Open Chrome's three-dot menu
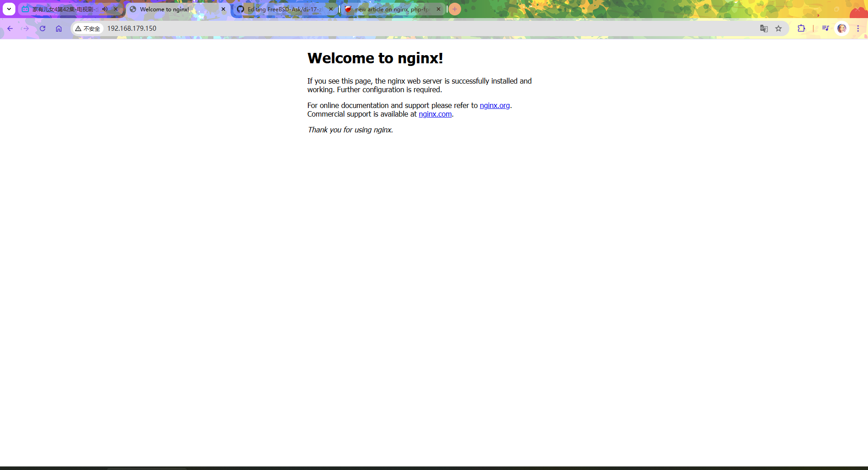This screenshot has height=470, width=868. click(858, 28)
